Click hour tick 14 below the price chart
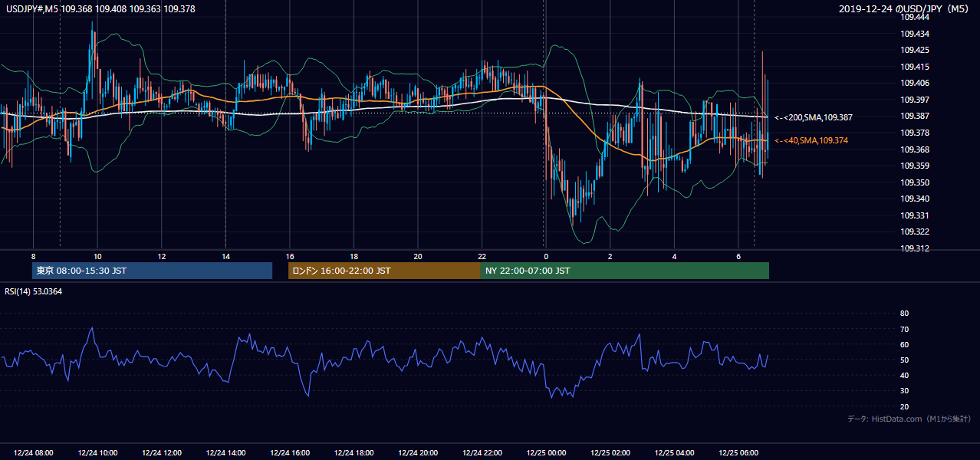This screenshot has width=980, height=460. click(225, 256)
